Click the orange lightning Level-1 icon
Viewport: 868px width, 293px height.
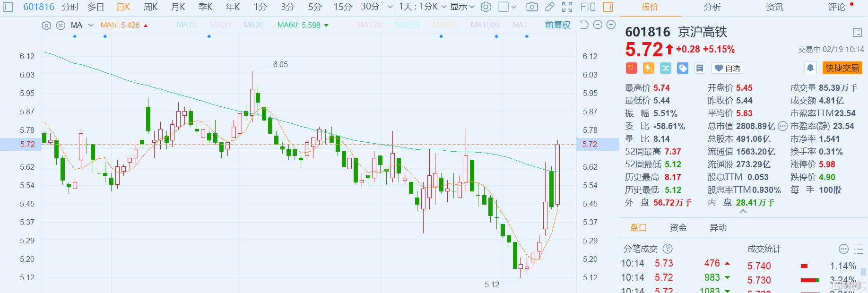coord(649,68)
